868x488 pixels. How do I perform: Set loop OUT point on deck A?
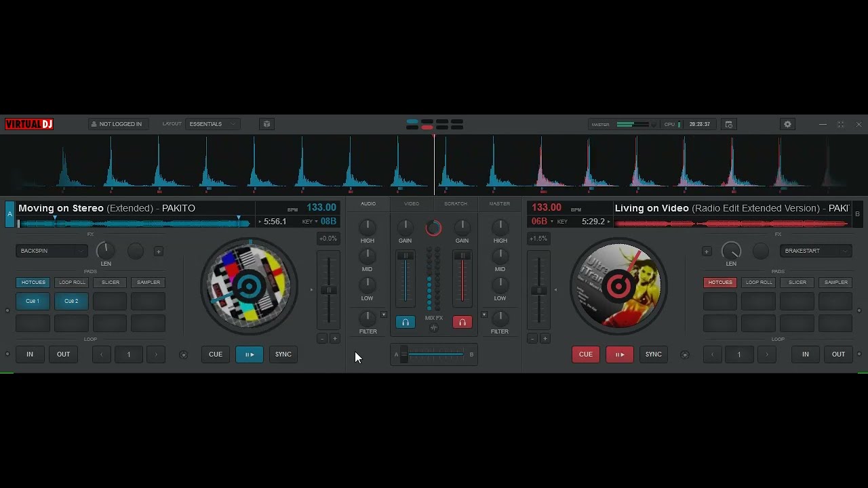63,354
